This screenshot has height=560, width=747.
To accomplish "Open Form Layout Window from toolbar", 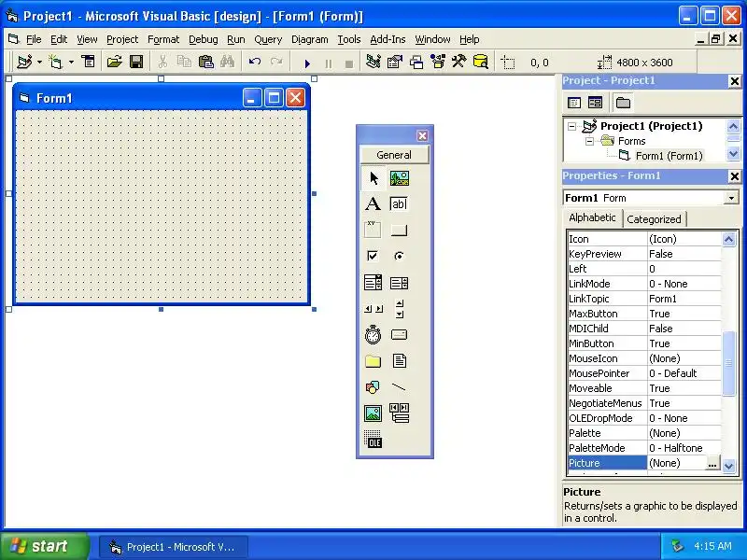I will pyautogui.click(x=416, y=62).
